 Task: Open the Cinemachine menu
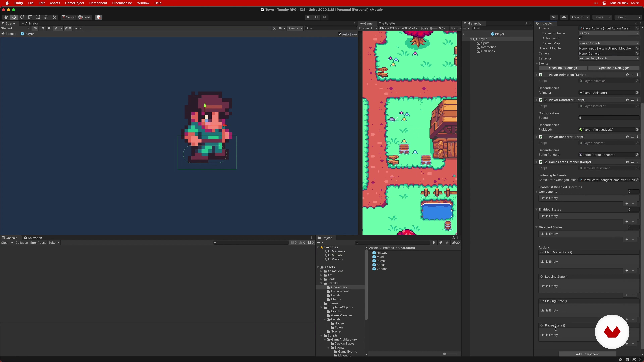(x=122, y=3)
